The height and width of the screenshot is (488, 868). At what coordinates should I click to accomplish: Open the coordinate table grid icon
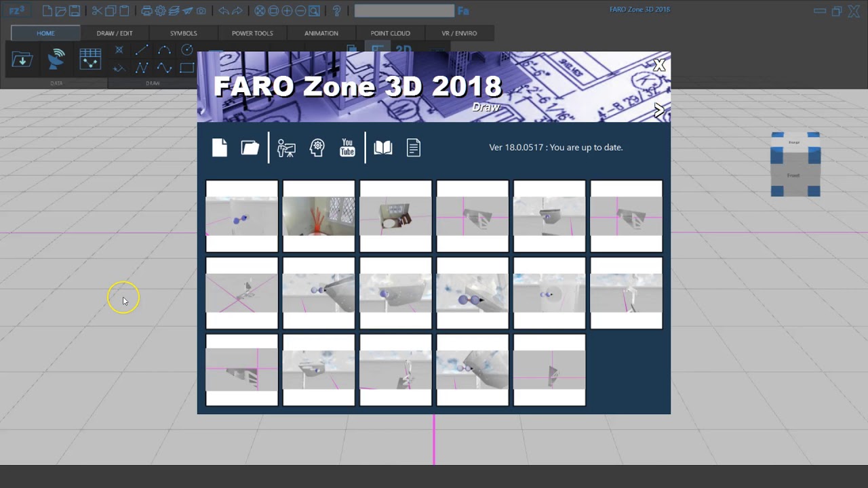90,60
